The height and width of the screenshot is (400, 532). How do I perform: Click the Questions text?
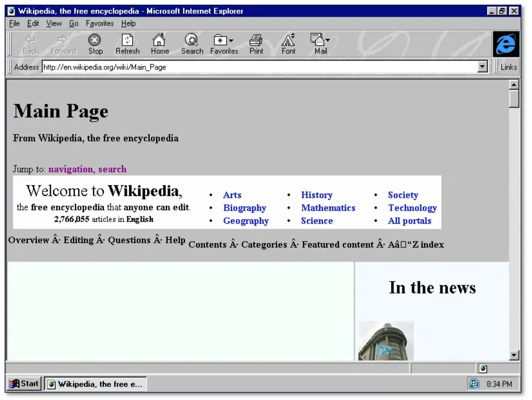click(x=129, y=240)
